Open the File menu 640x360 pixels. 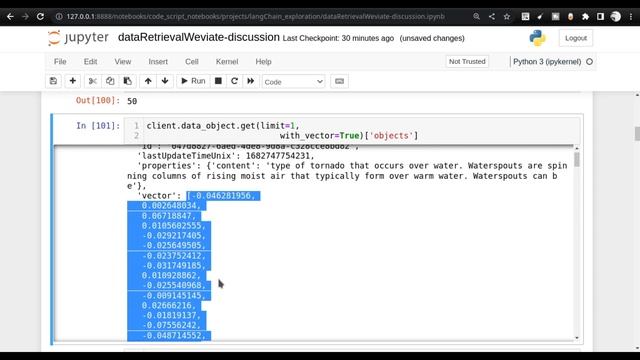tap(60, 62)
